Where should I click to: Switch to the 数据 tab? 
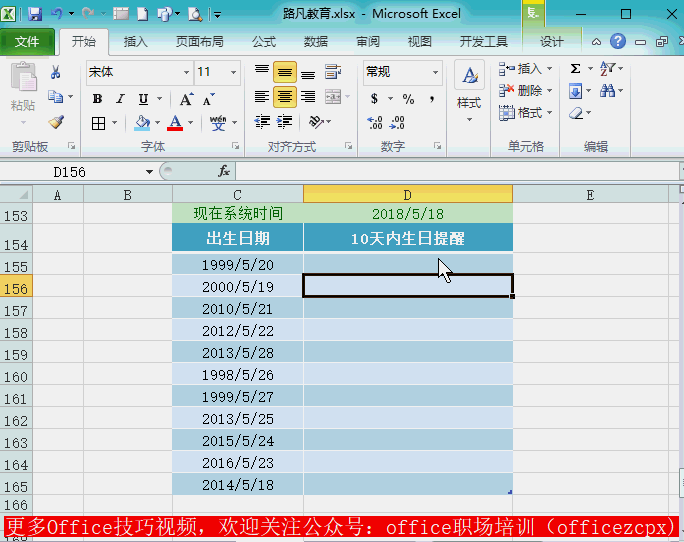point(316,42)
